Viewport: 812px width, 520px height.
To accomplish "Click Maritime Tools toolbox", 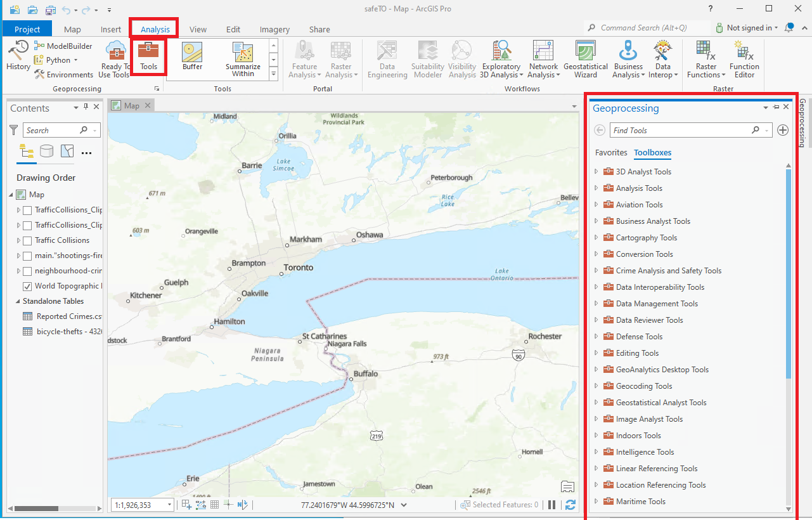I will (641, 502).
